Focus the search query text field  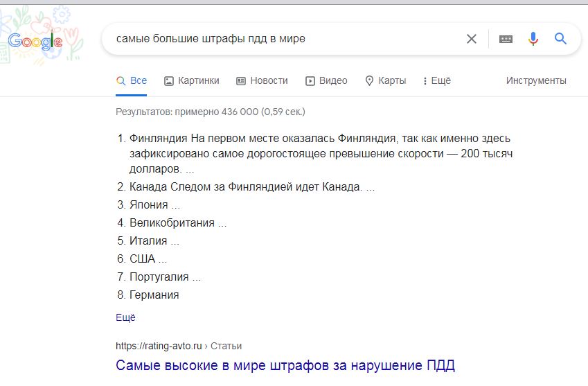tap(287, 39)
